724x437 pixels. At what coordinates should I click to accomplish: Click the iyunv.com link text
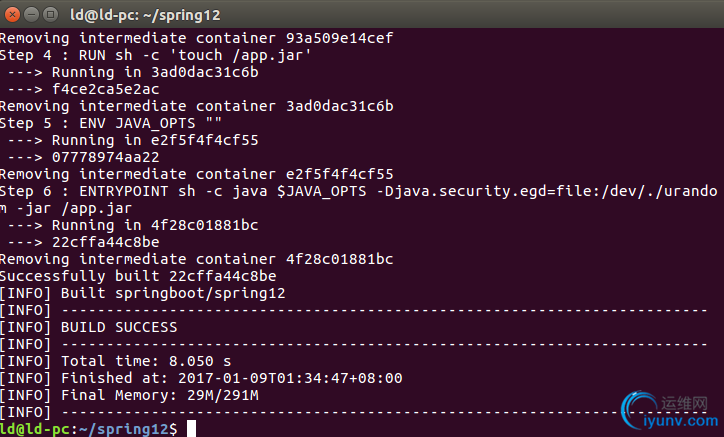tap(681, 421)
